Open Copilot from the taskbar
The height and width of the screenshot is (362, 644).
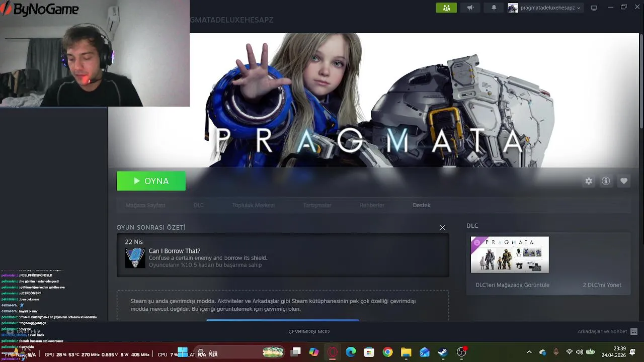pos(314,352)
